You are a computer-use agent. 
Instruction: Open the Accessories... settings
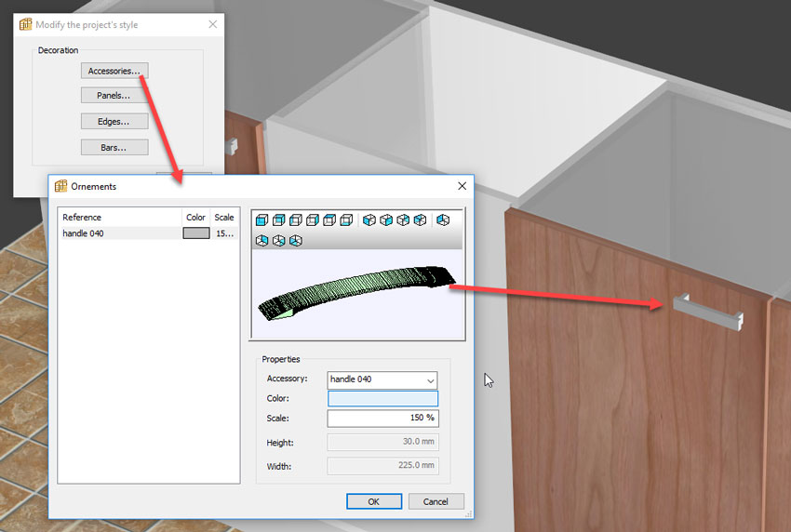(x=114, y=71)
